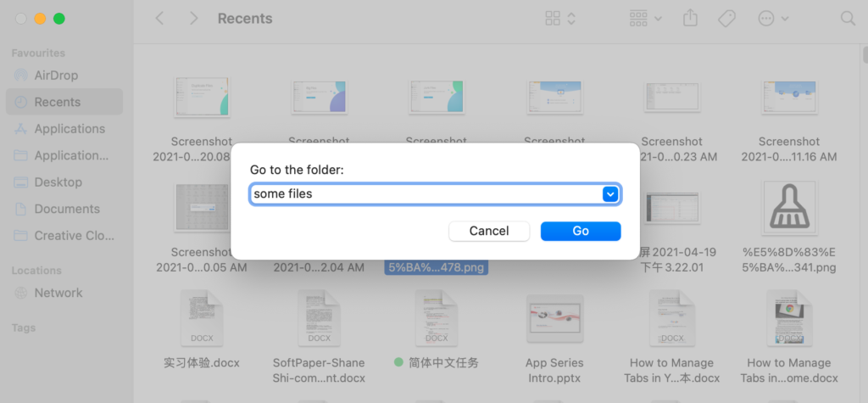
Task: Click the Go button in dialog
Action: pyautogui.click(x=581, y=231)
